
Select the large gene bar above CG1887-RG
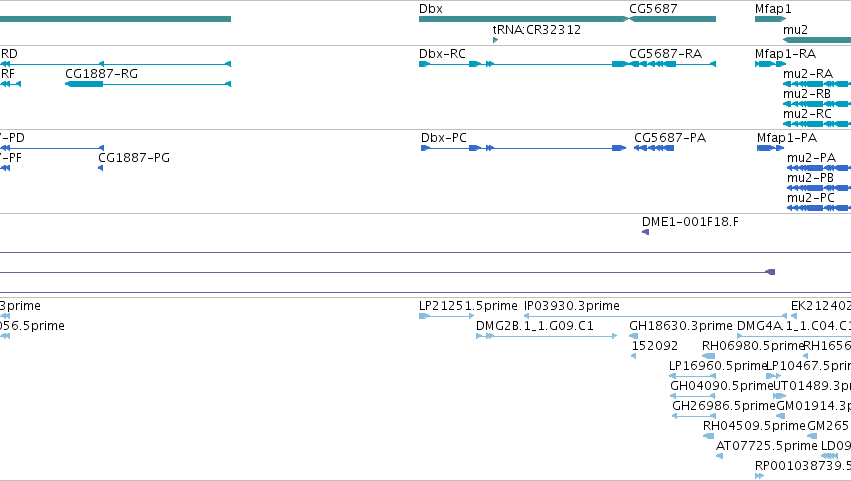(x=116, y=19)
